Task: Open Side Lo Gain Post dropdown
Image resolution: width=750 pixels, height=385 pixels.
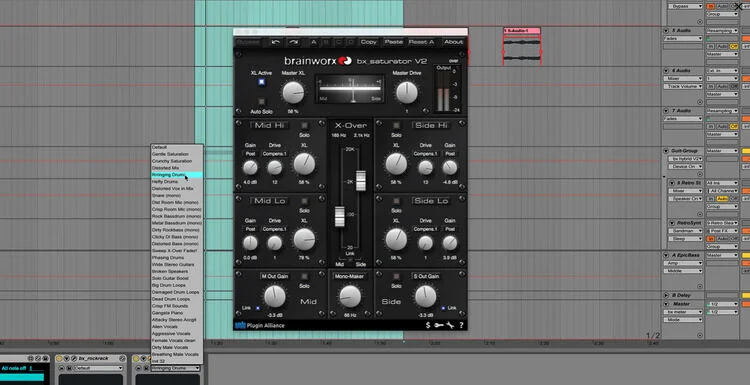Action: coord(450,230)
